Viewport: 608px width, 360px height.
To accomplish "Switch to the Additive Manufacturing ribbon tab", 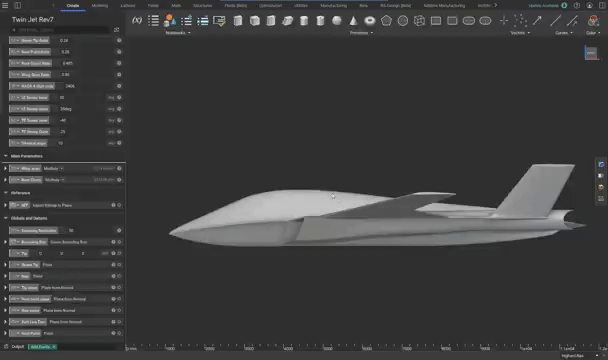I will (444, 5).
